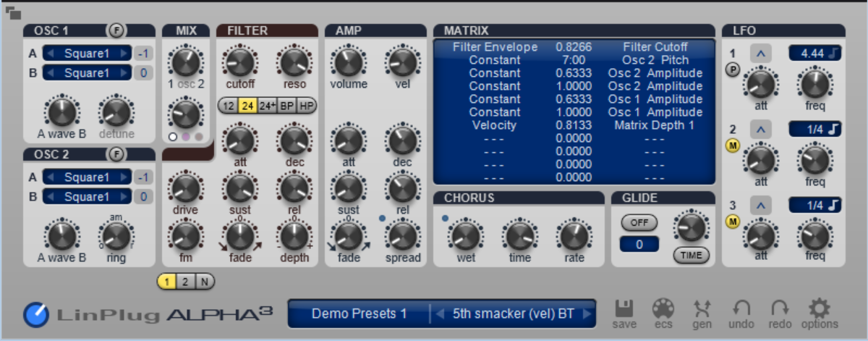The image size is (868, 341).
Task: Adjust the filter reso knob
Action: (294, 62)
